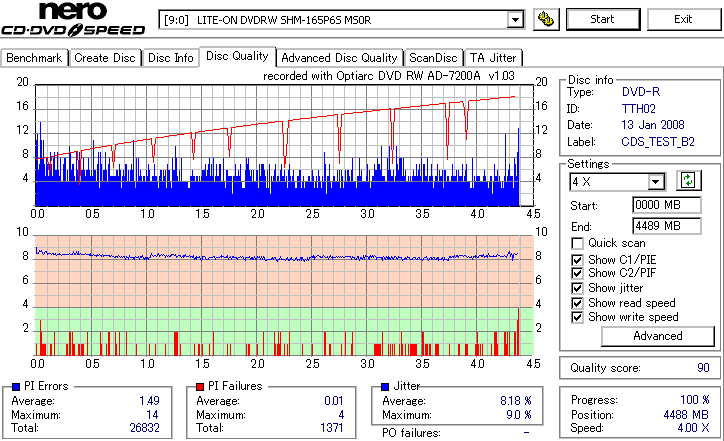The width and height of the screenshot is (724, 441).
Task: Click the Progress value 100 %
Action: [695, 400]
